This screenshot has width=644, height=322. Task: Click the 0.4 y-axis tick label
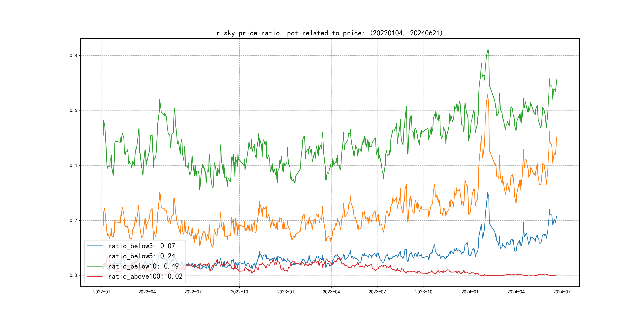73,166
